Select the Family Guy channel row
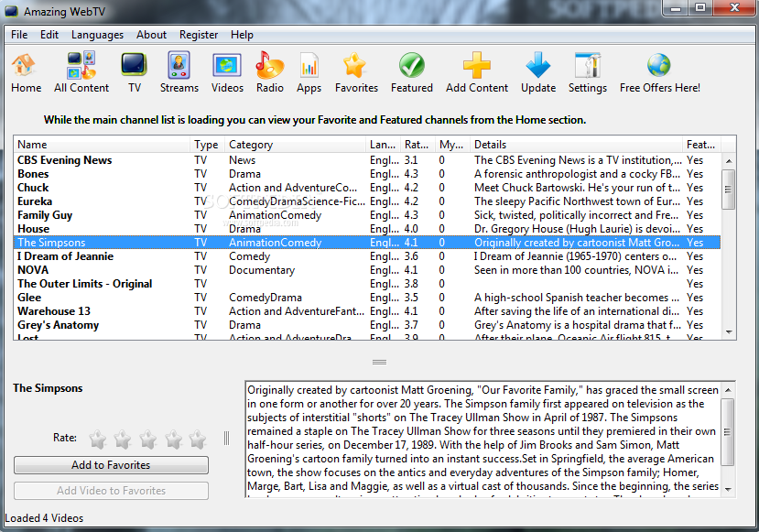 coord(367,215)
